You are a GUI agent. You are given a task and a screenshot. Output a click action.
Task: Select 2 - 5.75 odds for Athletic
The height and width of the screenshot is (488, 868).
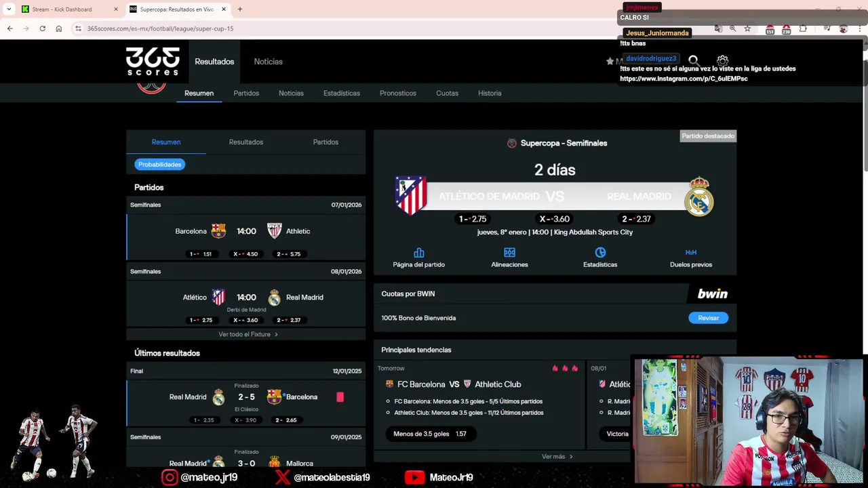289,254
